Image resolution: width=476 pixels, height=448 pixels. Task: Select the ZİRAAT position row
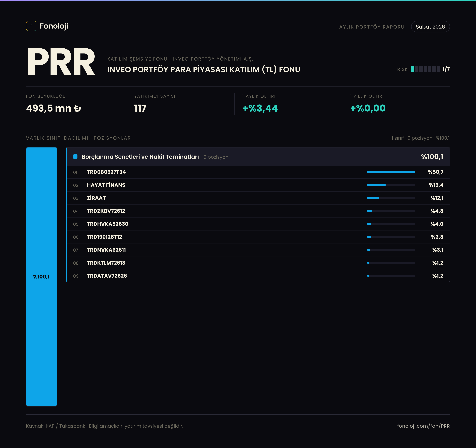[x=258, y=198]
